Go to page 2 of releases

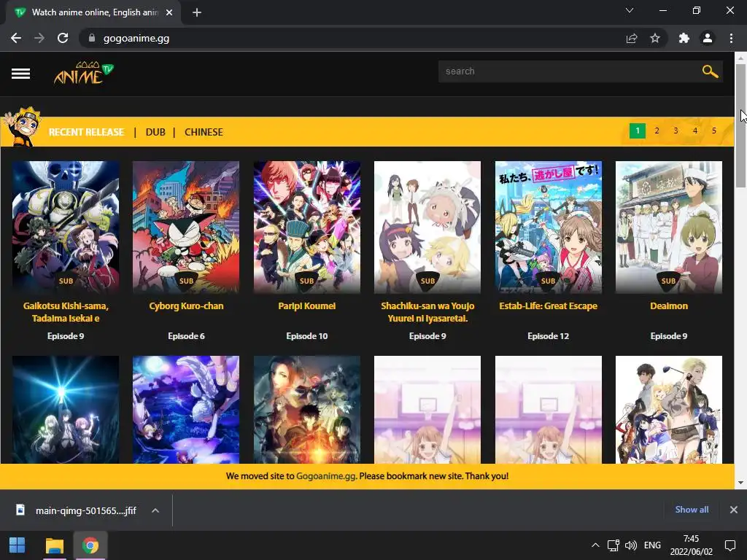pos(657,131)
